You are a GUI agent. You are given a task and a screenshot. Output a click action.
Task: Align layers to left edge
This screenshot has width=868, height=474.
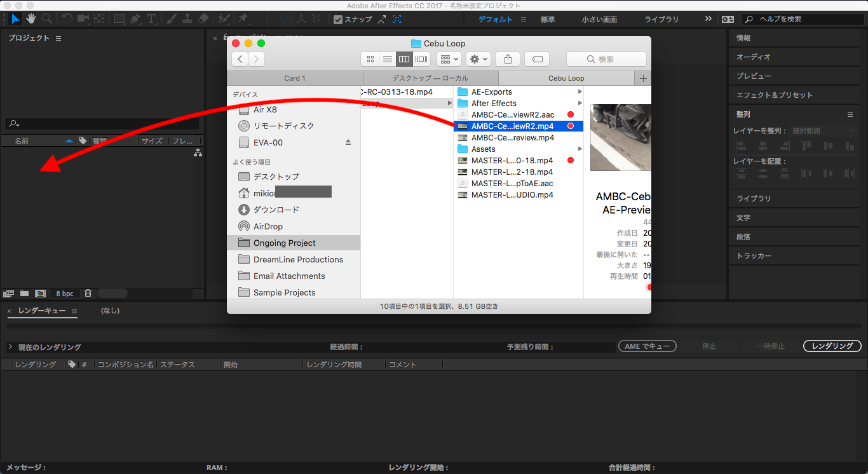741,146
